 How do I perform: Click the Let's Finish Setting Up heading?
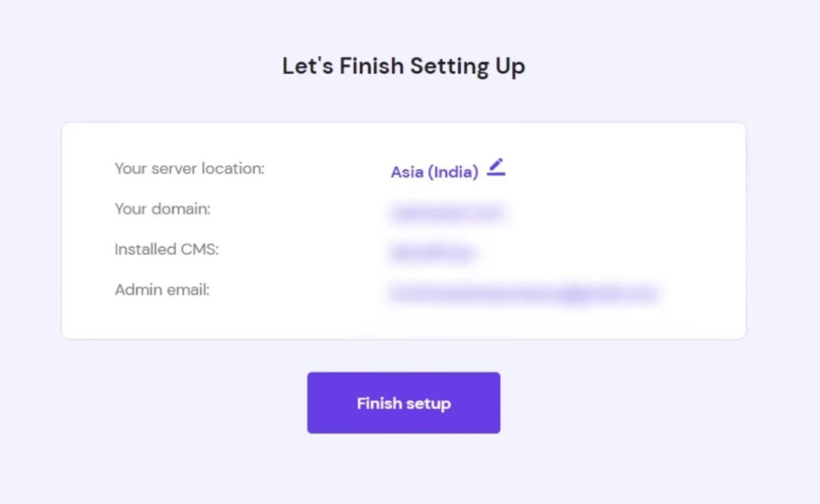(x=403, y=66)
